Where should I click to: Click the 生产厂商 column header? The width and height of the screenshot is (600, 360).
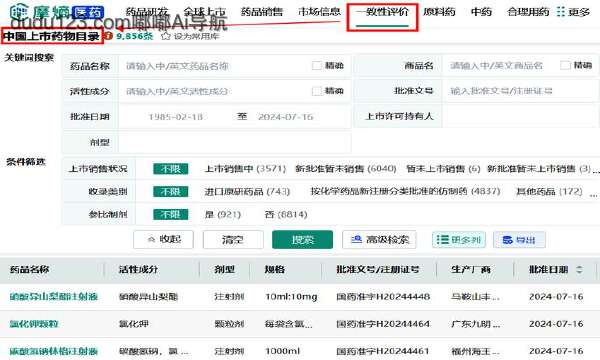click(x=471, y=269)
